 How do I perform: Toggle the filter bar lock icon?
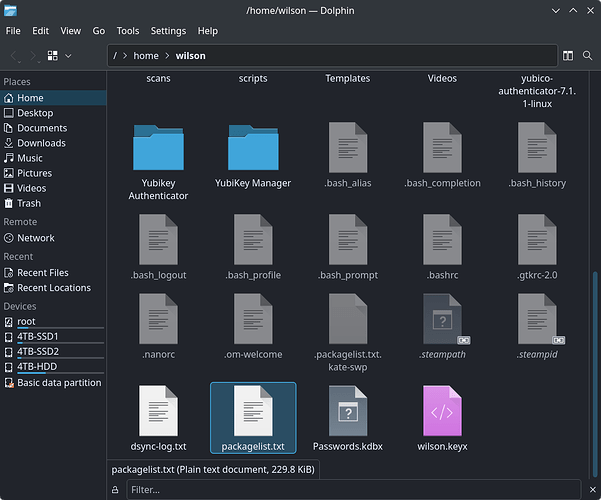115,490
